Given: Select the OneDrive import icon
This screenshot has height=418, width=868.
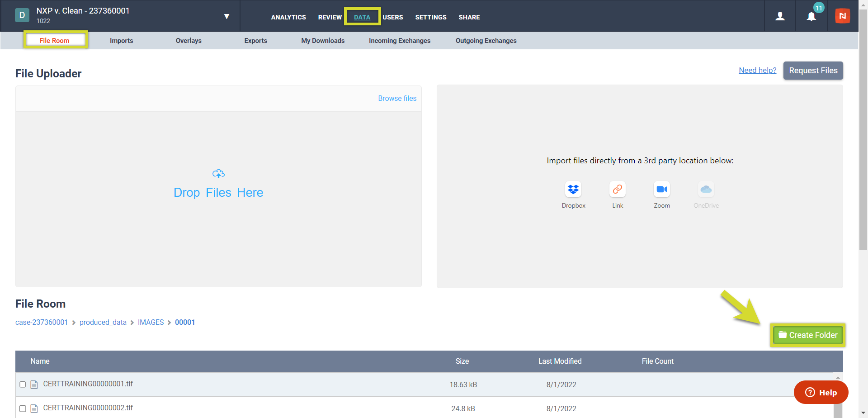Looking at the screenshot, I should tap(706, 189).
